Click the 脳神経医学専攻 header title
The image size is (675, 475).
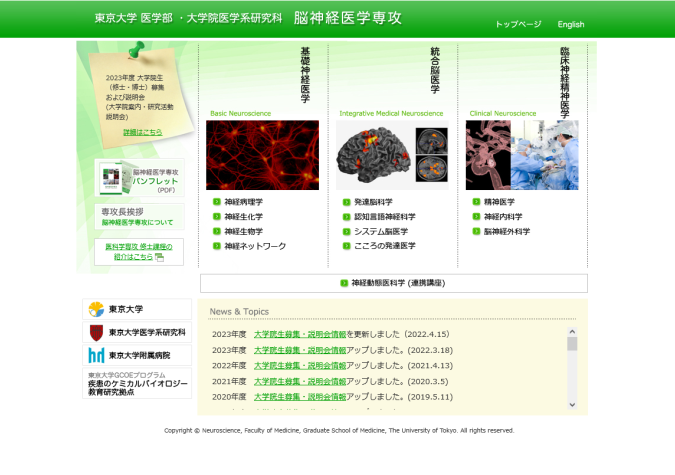[x=348, y=18]
